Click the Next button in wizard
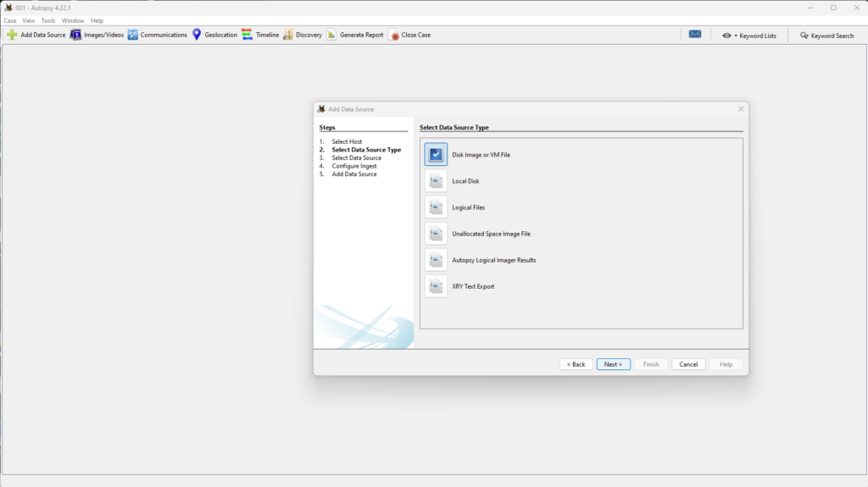The height and width of the screenshot is (487, 868). tap(613, 364)
